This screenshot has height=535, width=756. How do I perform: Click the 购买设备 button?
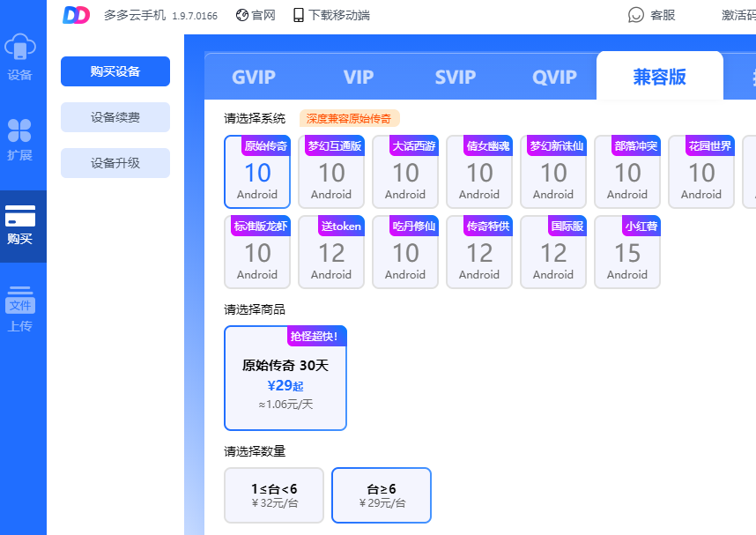click(x=115, y=71)
